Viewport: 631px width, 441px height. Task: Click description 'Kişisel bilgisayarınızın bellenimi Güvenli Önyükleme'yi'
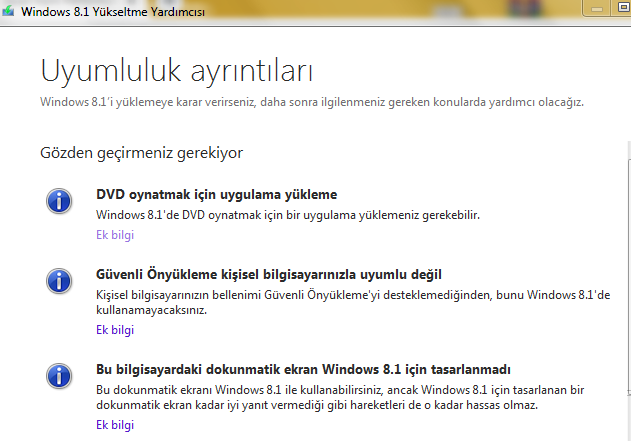(x=353, y=303)
